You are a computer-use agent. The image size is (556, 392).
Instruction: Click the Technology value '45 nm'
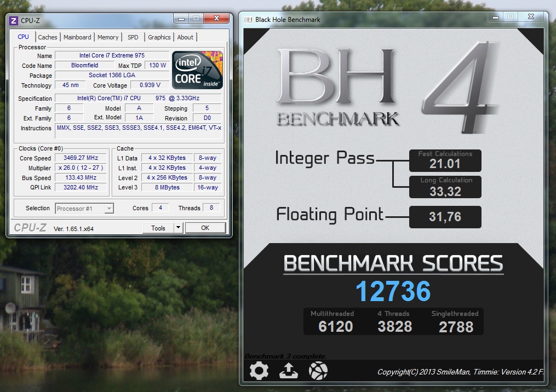pyautogui.click(x=71, y=85)
